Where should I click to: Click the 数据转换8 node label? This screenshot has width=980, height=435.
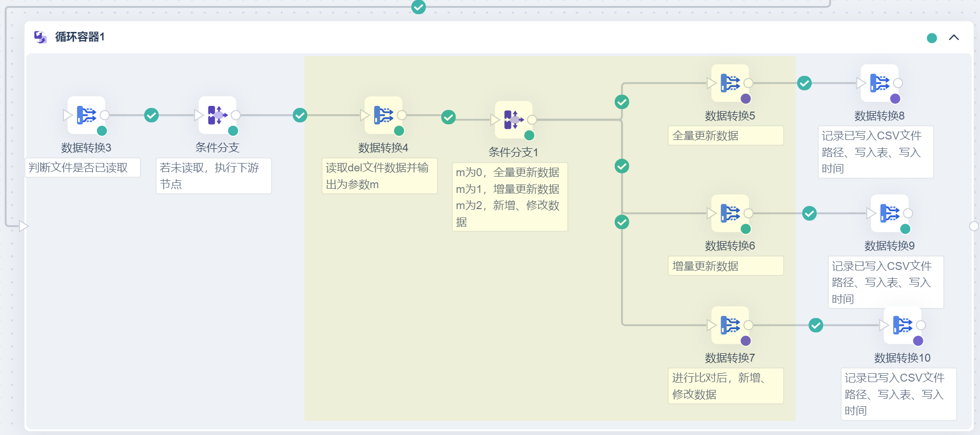(880, 116)
